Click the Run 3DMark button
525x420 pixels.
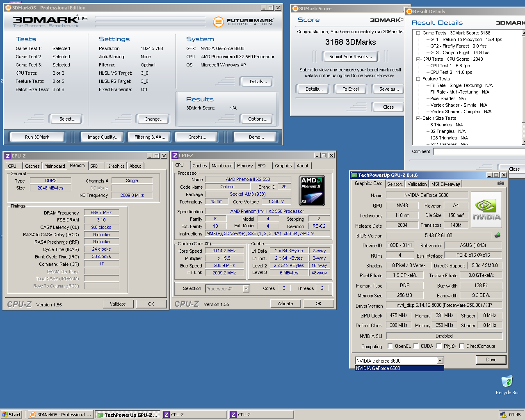coord(37,137)
